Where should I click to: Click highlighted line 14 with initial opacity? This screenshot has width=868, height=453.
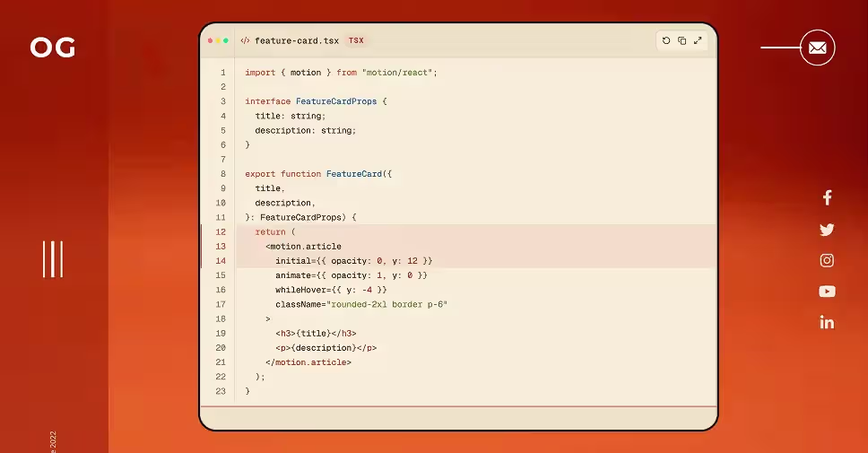click(353, 261)
